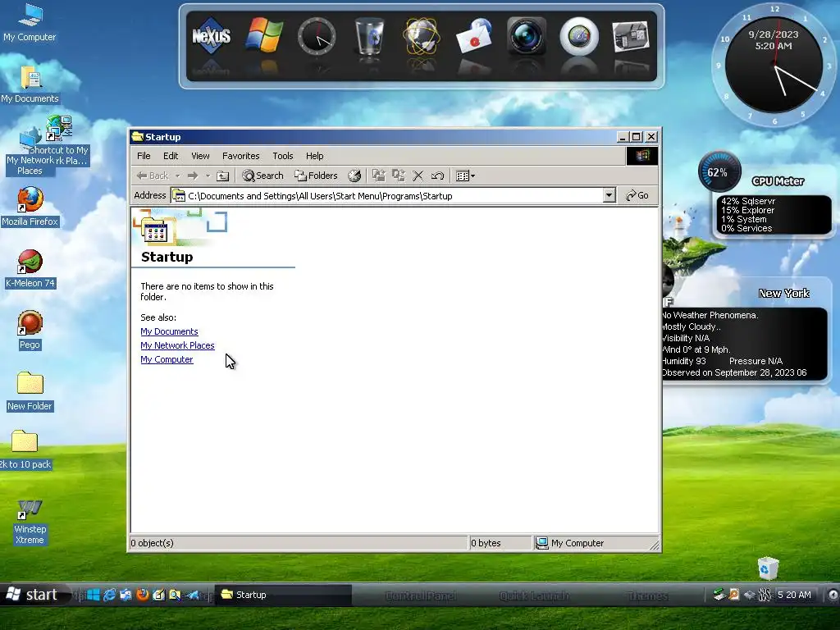Click the 0 object(s) status bar text

coord(152,543)
